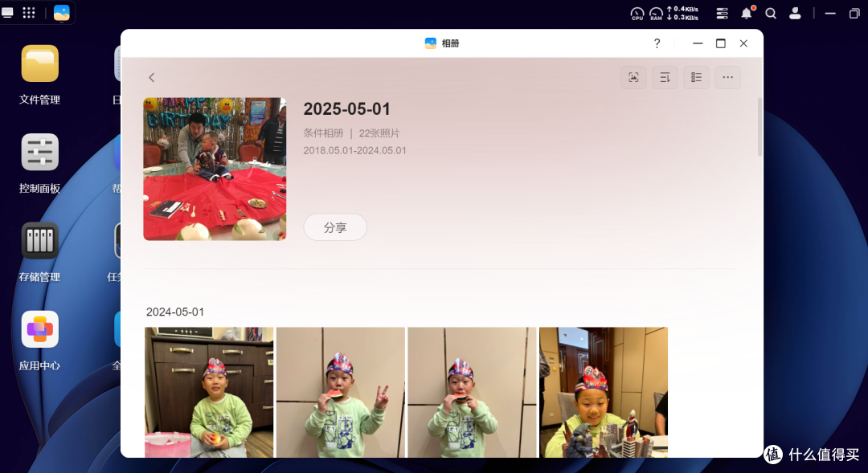Viewport: 868px width, 473px height.
Task: Go back with the left chevron arrow
Action: (152, 77)
